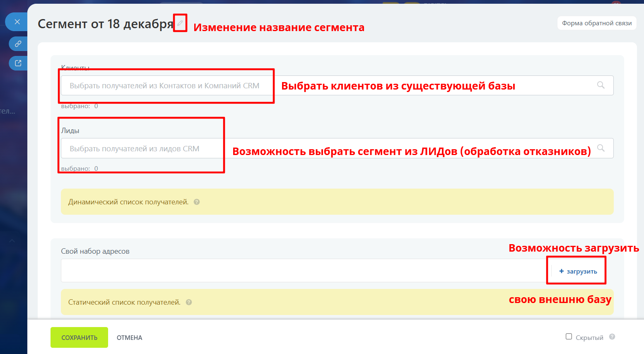This screenshot has height=354, width=644.
Task: Open segment in new window icon
Action: click(x=18, y=63)
